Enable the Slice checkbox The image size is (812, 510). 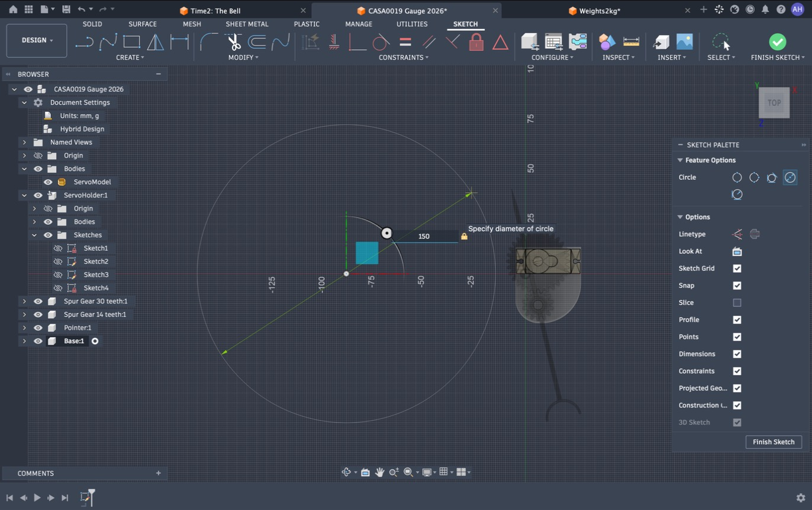(737, 303)
